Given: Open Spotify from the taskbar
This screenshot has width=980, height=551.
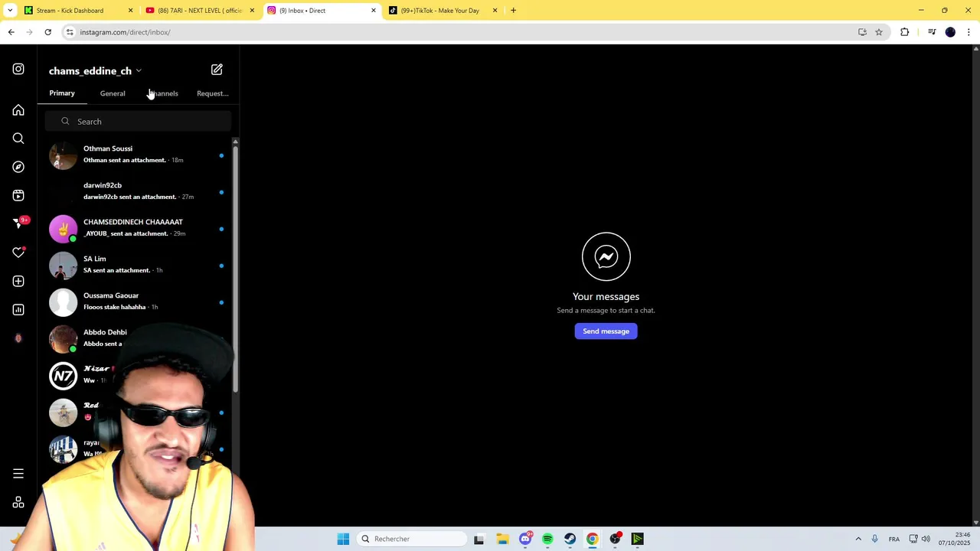Looking at the screenshot, I should coord(547,539).
